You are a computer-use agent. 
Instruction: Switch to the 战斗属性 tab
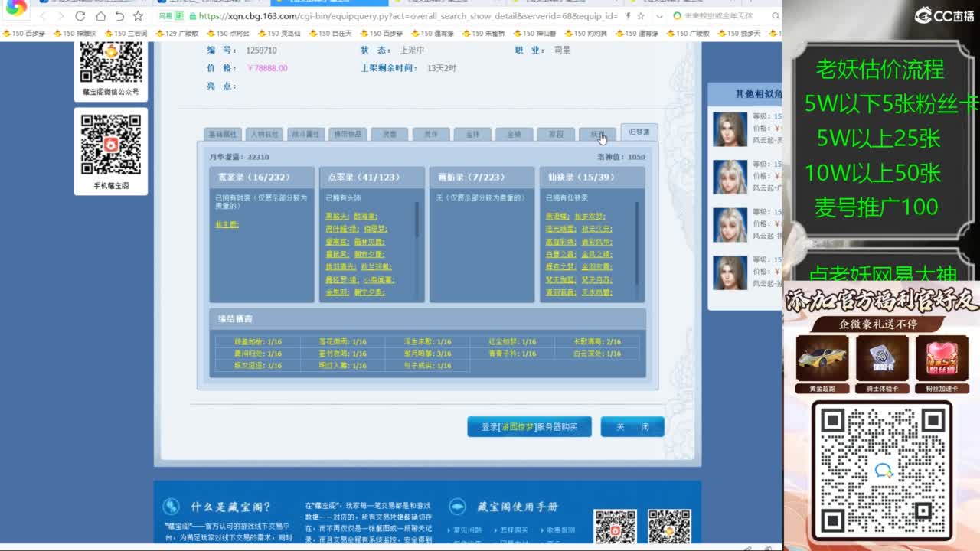pos(305,134)
